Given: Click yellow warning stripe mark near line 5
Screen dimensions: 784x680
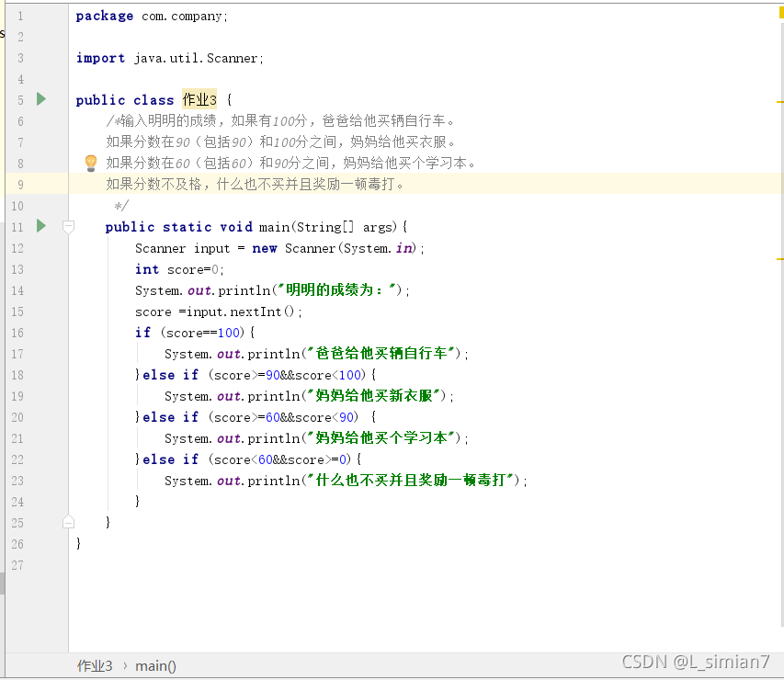Looking at the screenshot, I should tap(780, 102).
